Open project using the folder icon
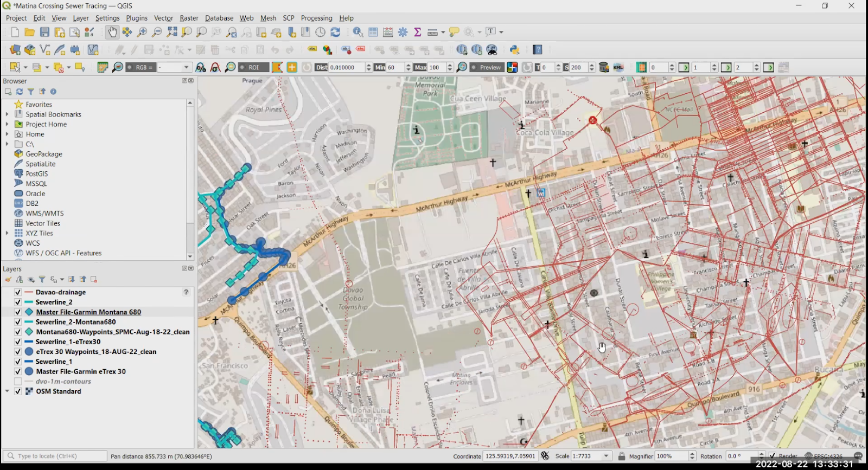Image resolution: width=868 pixels, height=470 pixels. tap(29, 33)
